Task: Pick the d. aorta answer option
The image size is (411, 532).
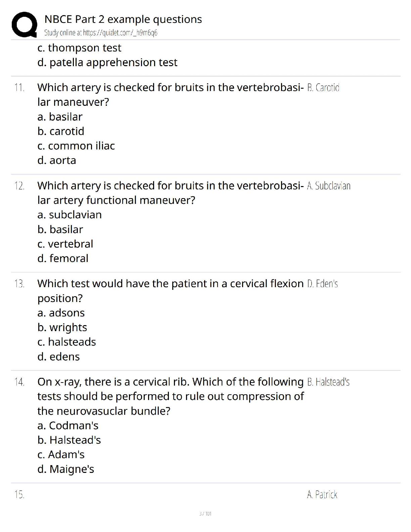Action: 57,161
